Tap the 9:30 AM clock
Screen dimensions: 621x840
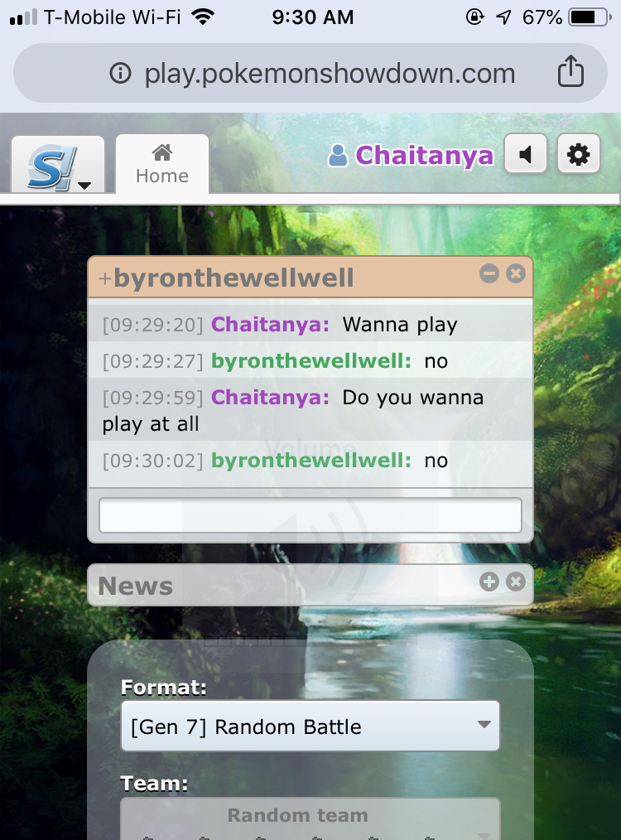[x=313, y=17]
